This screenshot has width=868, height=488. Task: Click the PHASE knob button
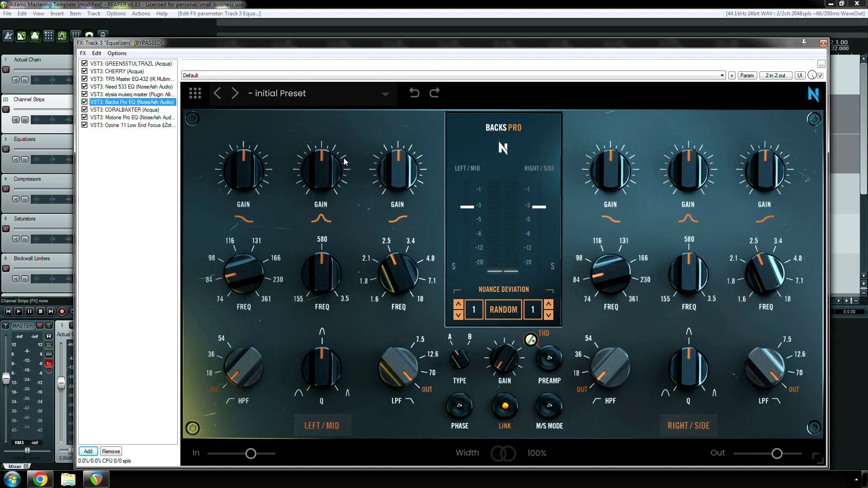(459, 406)
